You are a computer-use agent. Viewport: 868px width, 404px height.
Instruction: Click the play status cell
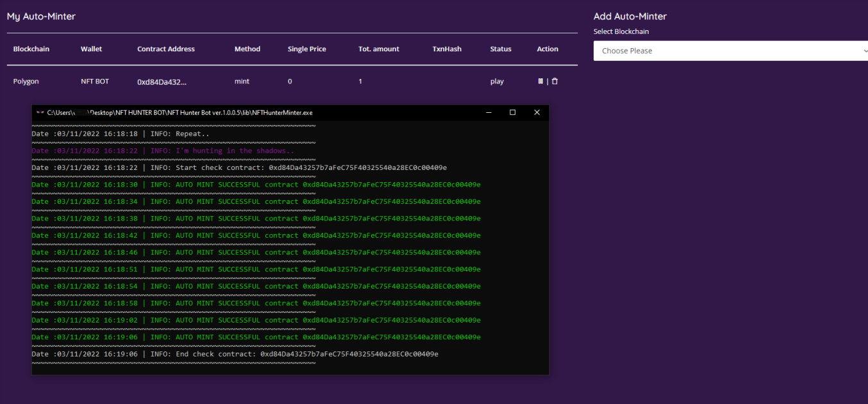[x=497, y=81]
